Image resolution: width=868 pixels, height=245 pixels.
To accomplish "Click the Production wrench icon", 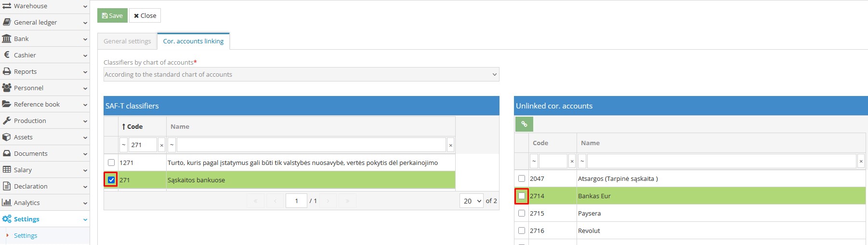I will tap(7, 121).
